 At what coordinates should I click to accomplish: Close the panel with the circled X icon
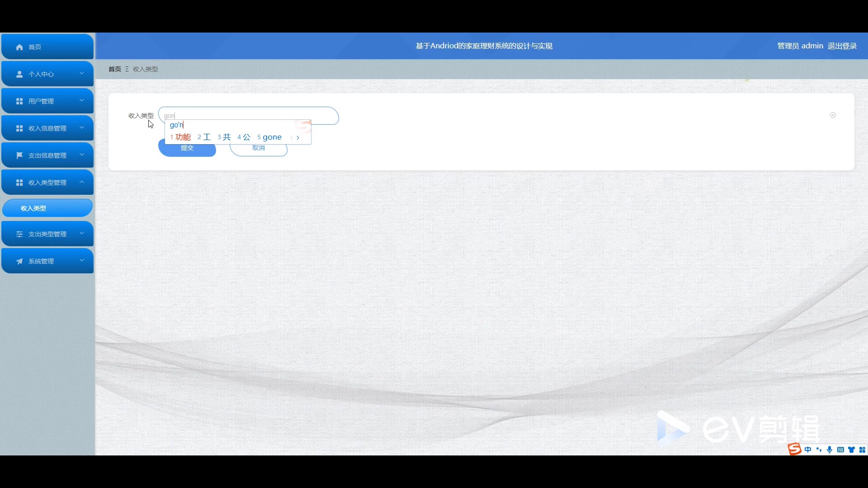[833, 115]
